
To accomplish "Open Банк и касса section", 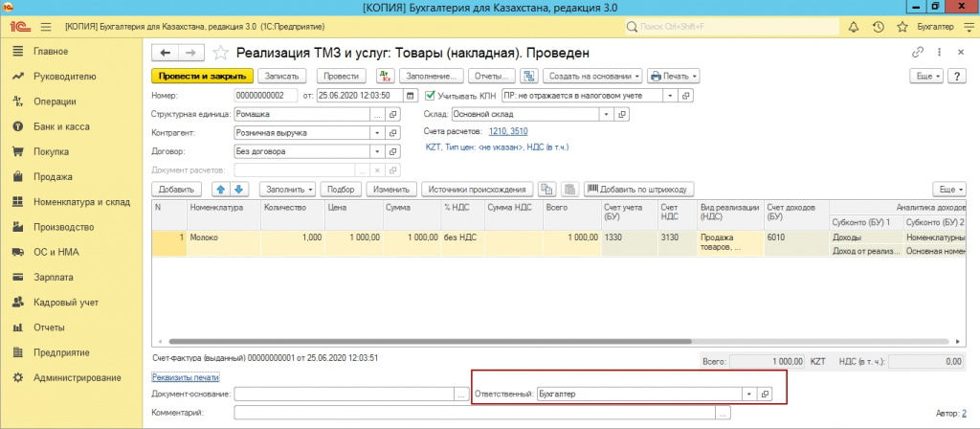I will (61, 126).
